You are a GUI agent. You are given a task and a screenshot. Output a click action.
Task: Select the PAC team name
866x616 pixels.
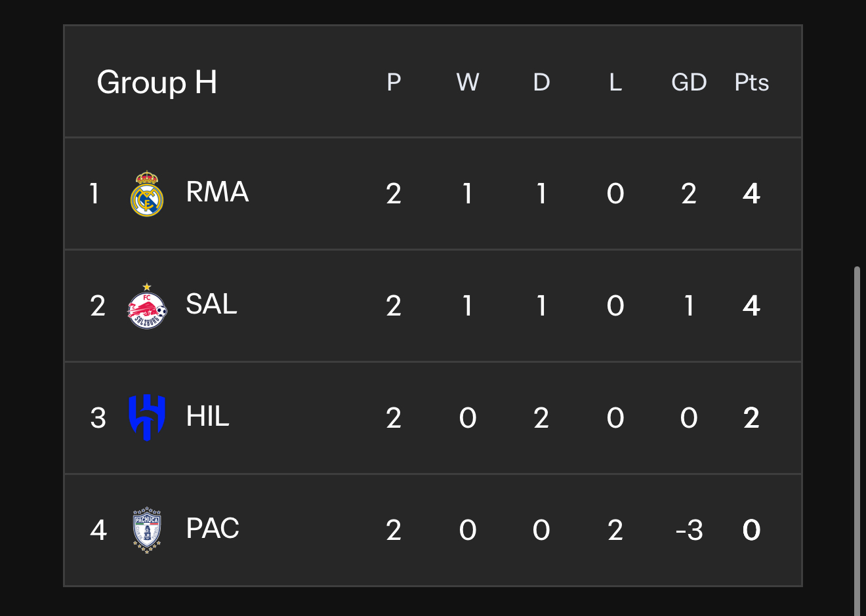point(213,529)
